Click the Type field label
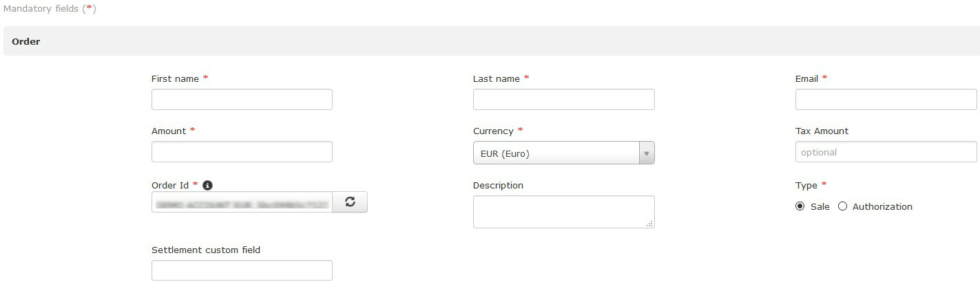This screenshot has width=980, height=282. [x=806, y=186]
